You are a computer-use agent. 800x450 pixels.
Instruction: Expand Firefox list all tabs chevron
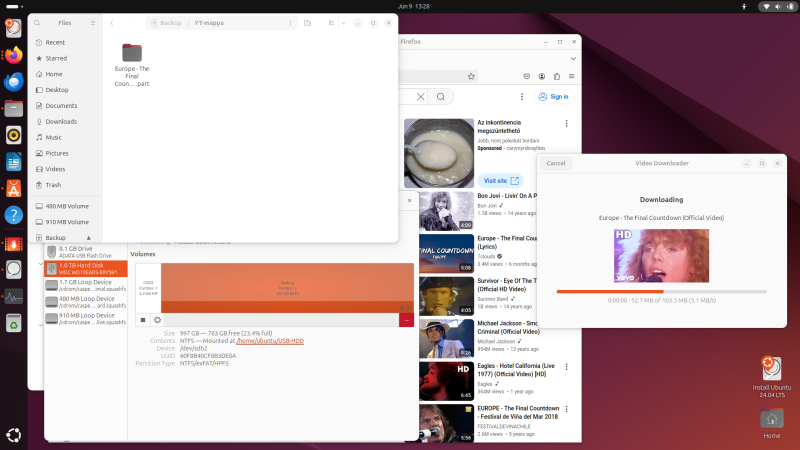(573, 59)
